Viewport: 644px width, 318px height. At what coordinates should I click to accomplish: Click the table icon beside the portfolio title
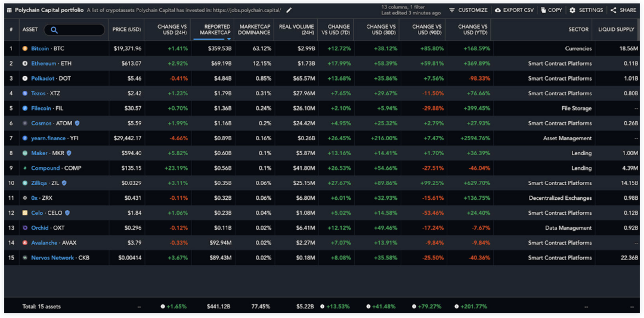click(10, 10)
